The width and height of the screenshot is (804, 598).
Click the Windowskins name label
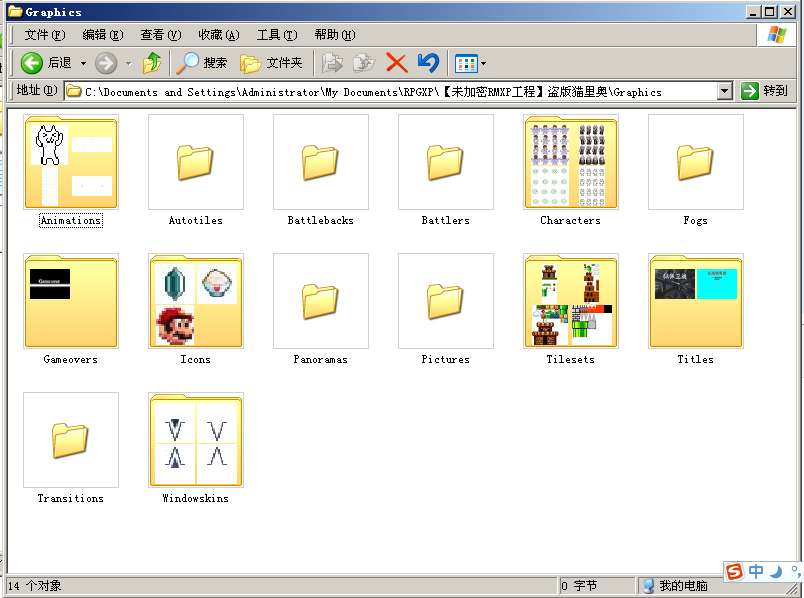click(195, 499)
